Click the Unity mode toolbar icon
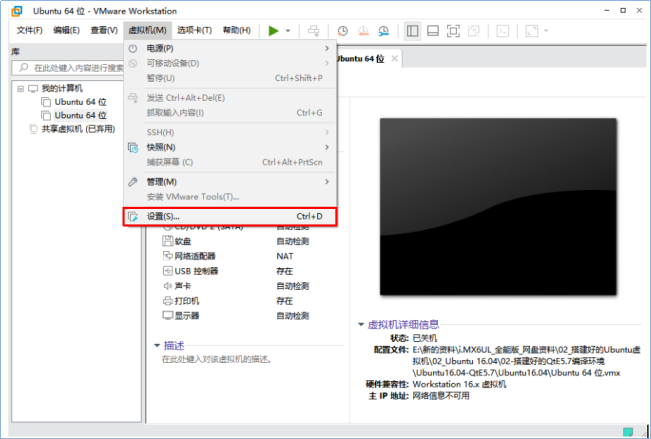This screenshot has height=439, width=651. (474, 31)
